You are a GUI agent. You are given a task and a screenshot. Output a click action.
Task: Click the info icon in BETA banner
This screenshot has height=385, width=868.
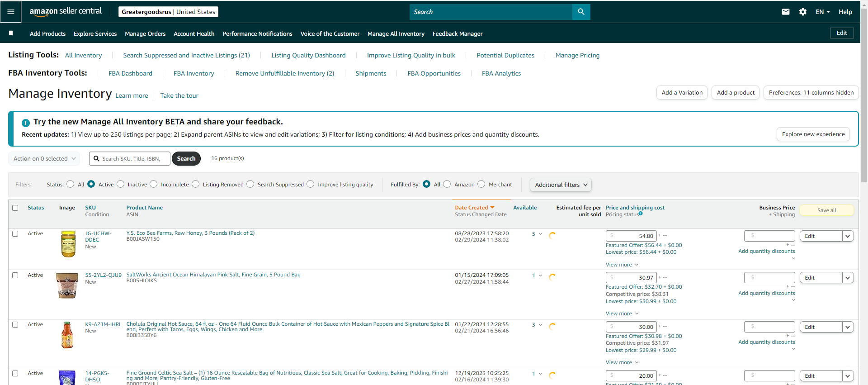click(26, 123)
